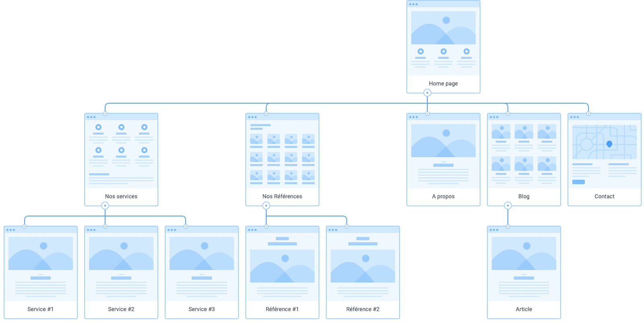Collapse children under Home page card
Image resolution: width=644 pixels, height=324 pixels.
click(427, 93)
